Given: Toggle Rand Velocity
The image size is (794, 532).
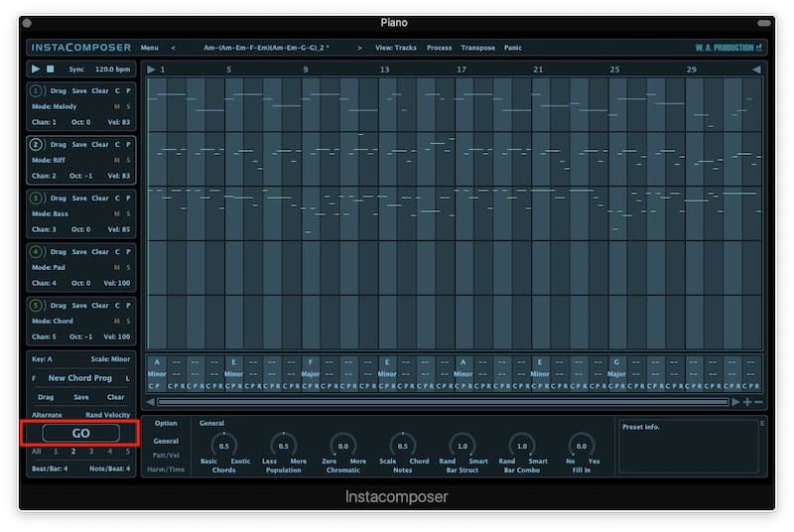Looking at the screenshot, I should (x=107, y=415).
